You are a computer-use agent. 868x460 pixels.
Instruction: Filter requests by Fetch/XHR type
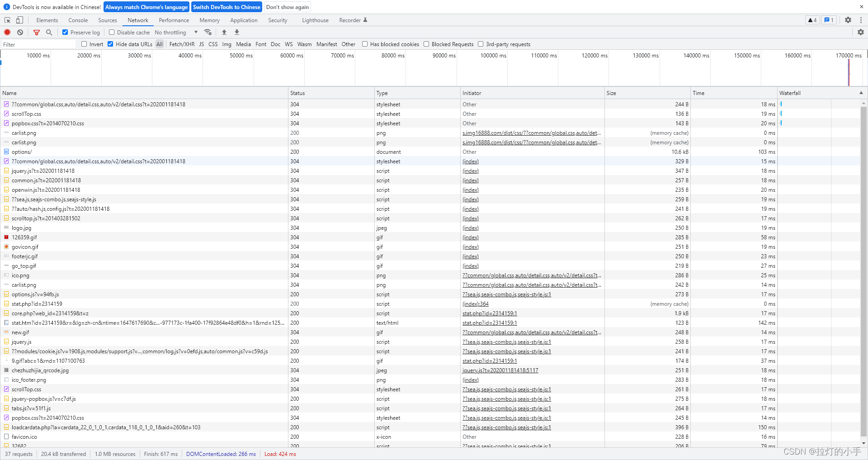point(182,44)
